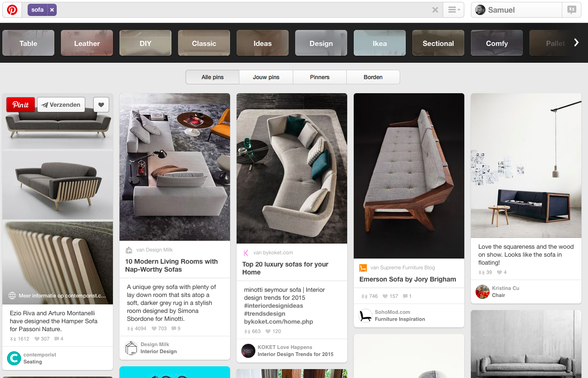Open the Emerson Sofa pin image
Viewport: 588px width, 378px height.
pos(409,176)
